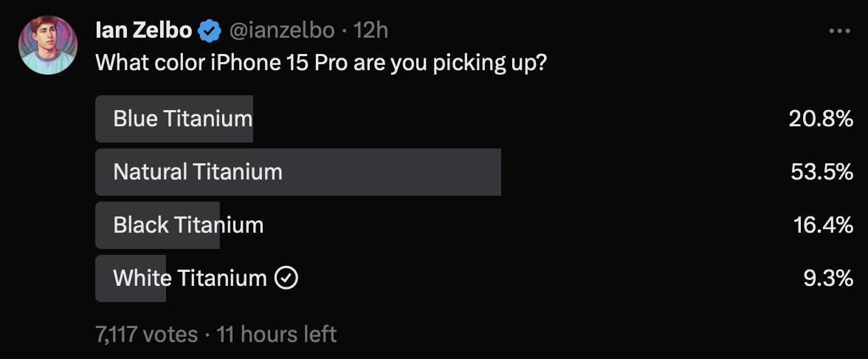Click the selected-vote checkmark beside White Titanium
868x359 pixels.
click(x=286, y=278)
